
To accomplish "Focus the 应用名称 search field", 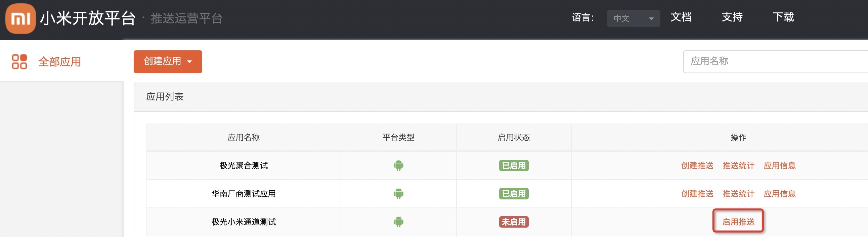I will pos(775,62).
